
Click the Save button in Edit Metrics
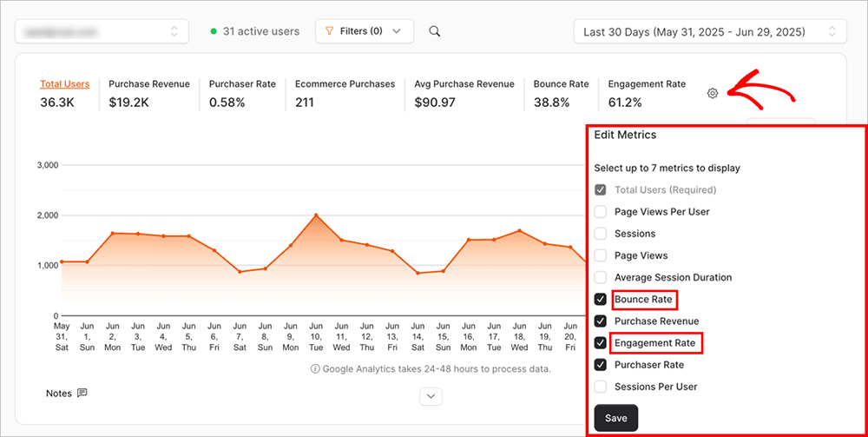tap(615, 418)
